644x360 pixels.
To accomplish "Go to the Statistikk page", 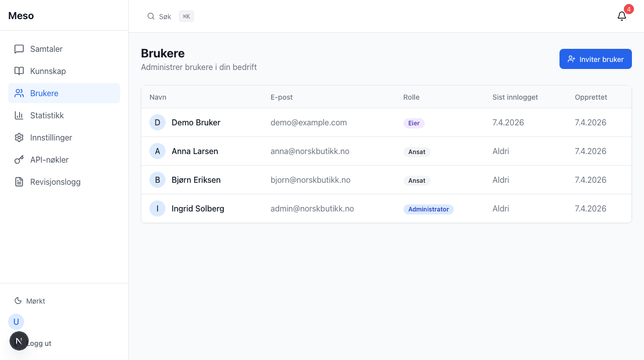I will (x=47, y=115).
